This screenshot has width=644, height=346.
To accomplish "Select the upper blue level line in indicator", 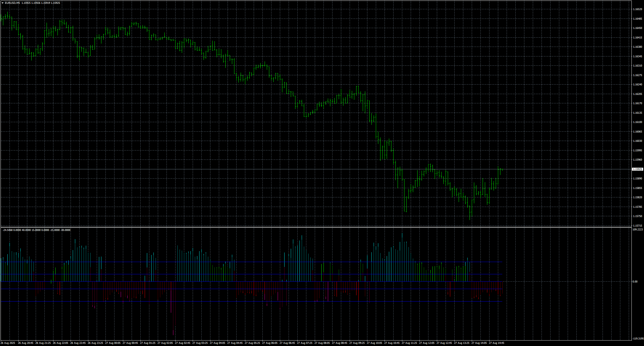I will pos(251,262).
